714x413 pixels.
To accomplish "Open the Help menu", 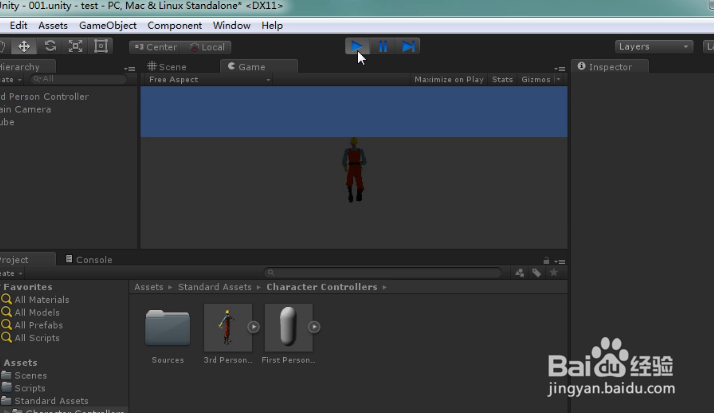I will 272,25.
